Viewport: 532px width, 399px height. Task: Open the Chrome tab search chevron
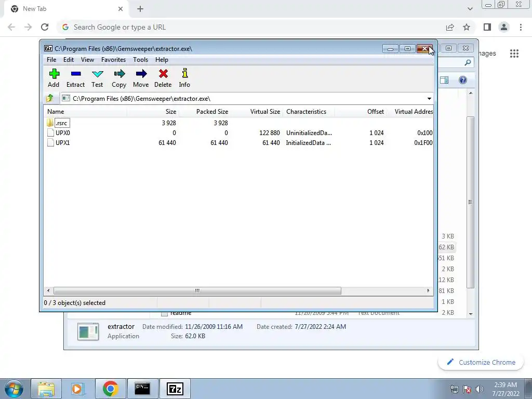coord(470,9)
